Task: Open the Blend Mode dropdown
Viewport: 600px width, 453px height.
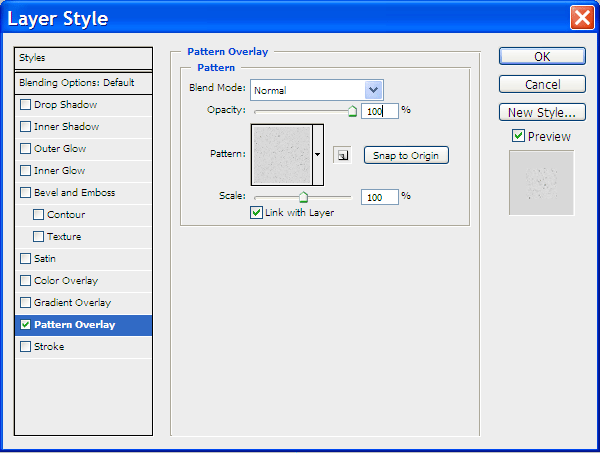Action: [x=374, y=90]
